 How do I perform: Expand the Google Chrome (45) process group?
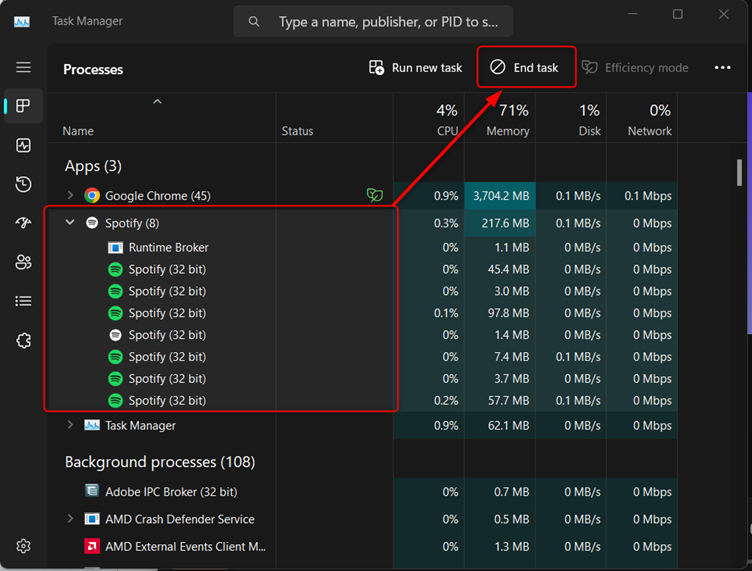70,195
